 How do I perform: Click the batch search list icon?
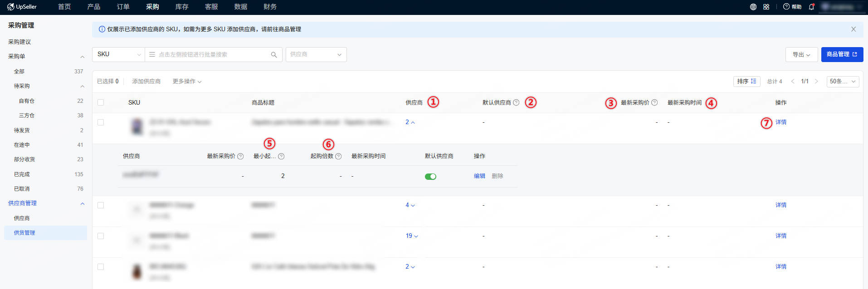pyautogui.click(x=152, y=54)
